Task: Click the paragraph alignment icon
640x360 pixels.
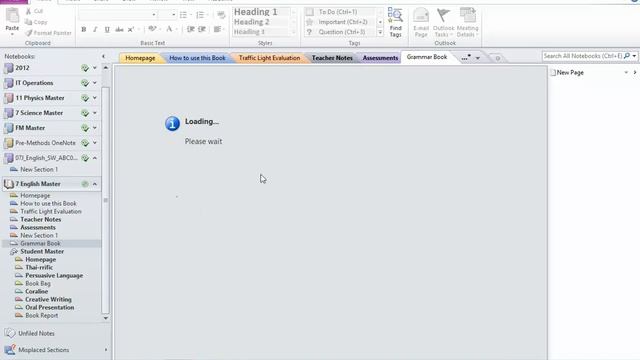Action: click(x=217, y=29)
